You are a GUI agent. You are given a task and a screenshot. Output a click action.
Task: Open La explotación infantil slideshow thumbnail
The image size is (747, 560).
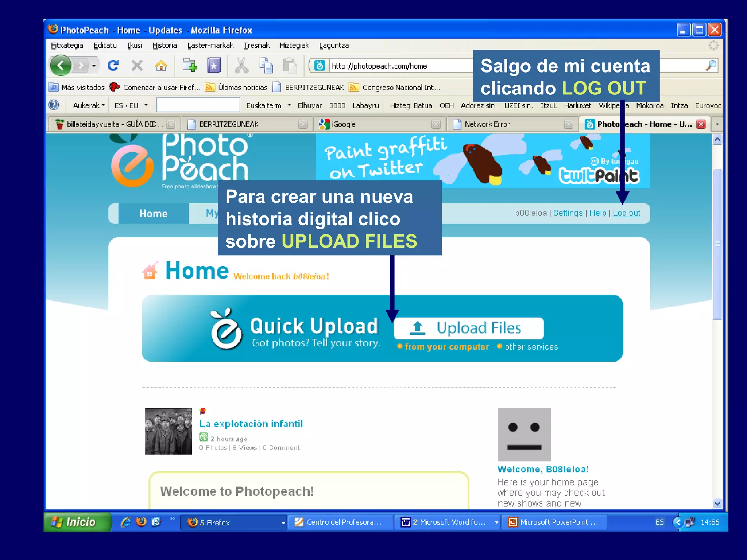click(x=169, y=431)
